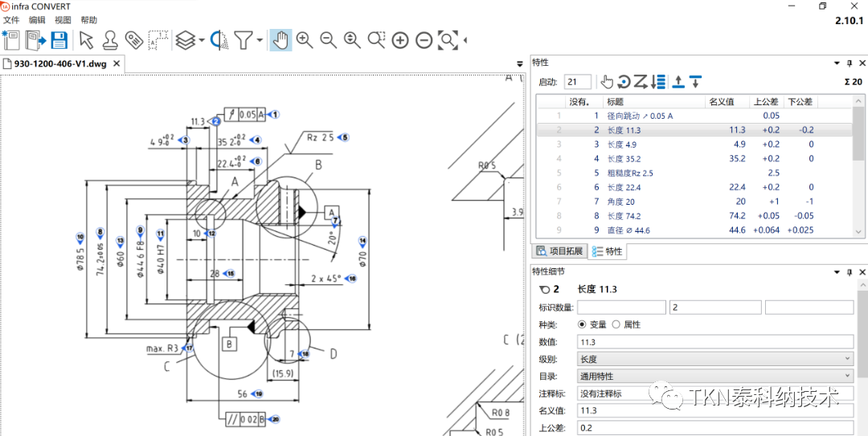
Task: Switch to the 项目拓展 tab
Action: click(x=561, y=251)
